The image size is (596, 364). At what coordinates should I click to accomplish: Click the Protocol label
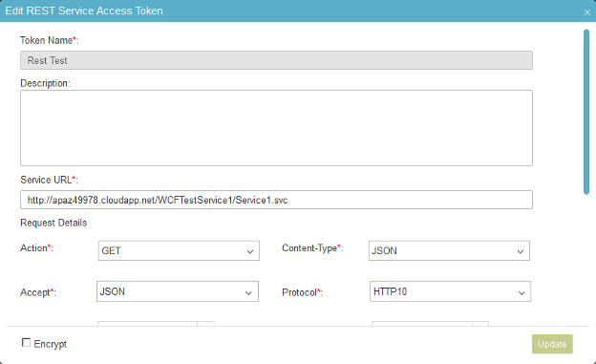click(x=302, y=292)
